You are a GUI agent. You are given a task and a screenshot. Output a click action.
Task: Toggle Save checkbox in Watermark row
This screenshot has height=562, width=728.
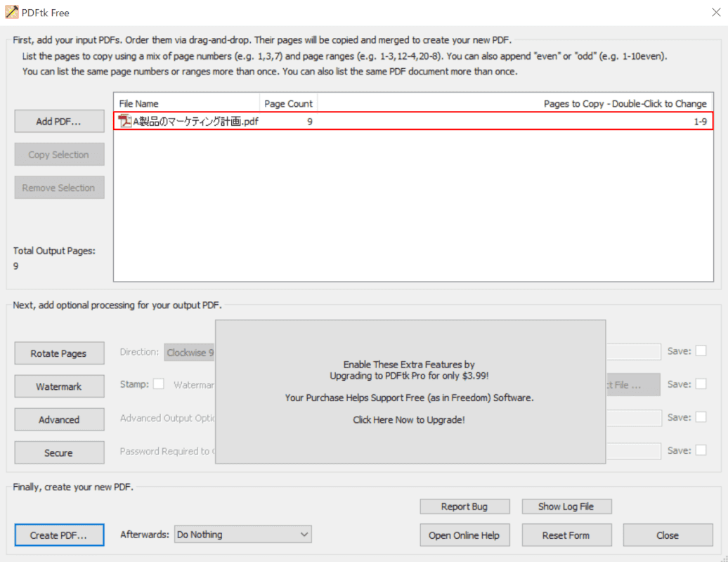701,384
